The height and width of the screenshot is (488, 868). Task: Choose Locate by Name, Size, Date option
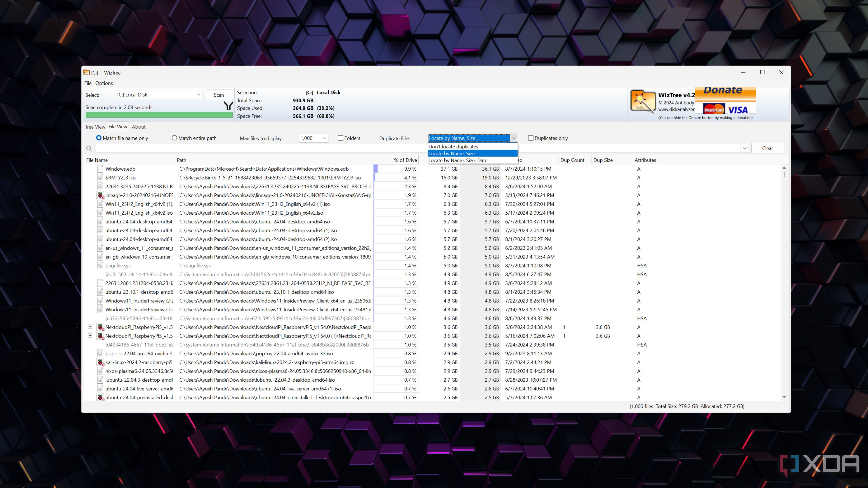coord(458,161)
